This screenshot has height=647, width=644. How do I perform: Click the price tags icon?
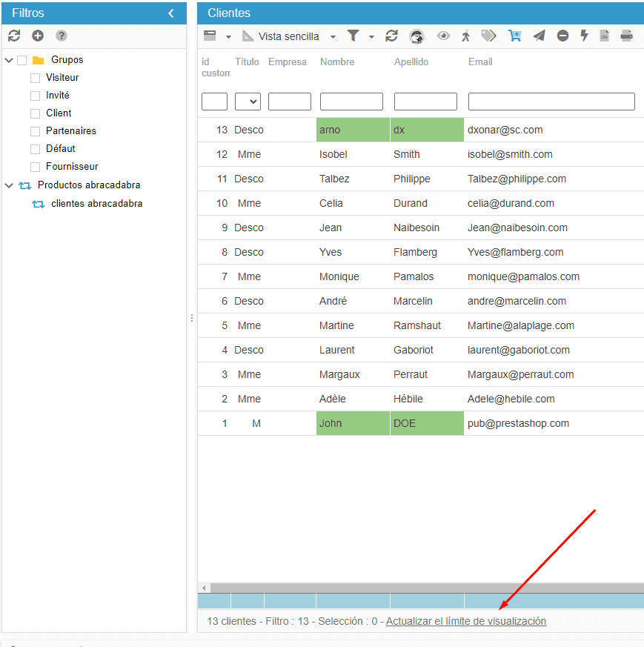pyautogui.click(x=488, y=36)
